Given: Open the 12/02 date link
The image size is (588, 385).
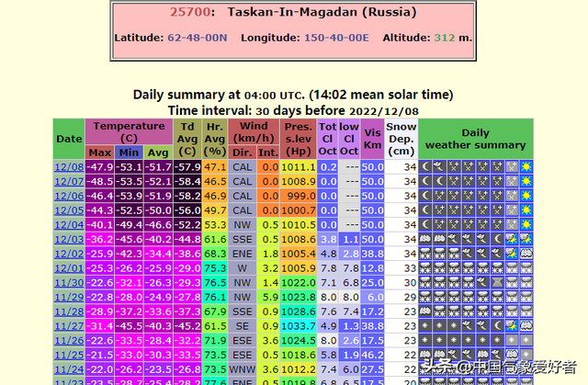Looking at the screenshot, I should coord(69,255).
